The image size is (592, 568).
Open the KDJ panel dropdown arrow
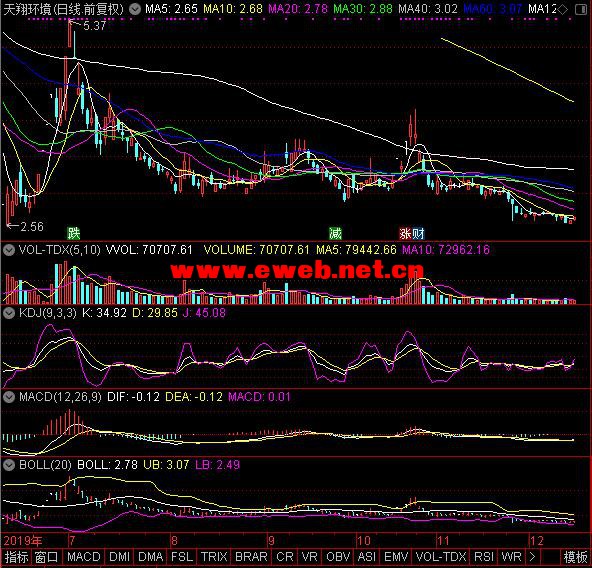[9, 313]
